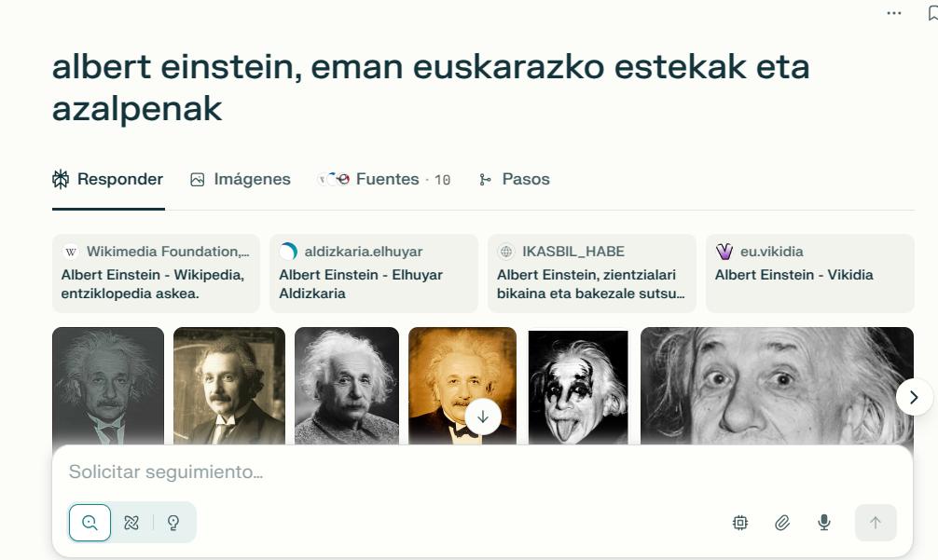Open the first greenish Einstein portrait
The width and height of the screenshot is (938, 560).
[107, 386]
